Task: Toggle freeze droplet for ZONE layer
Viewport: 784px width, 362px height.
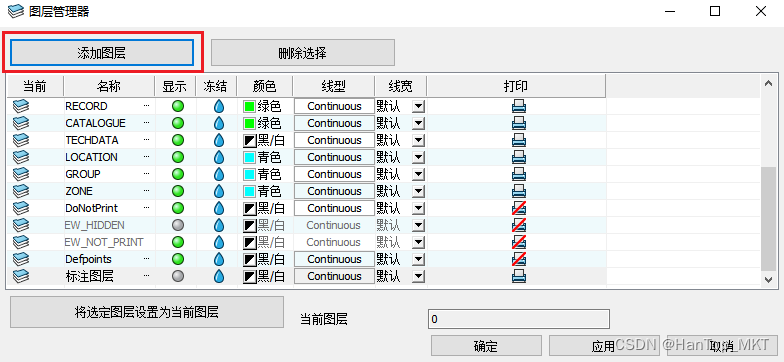Action: (x=218, y=191)
